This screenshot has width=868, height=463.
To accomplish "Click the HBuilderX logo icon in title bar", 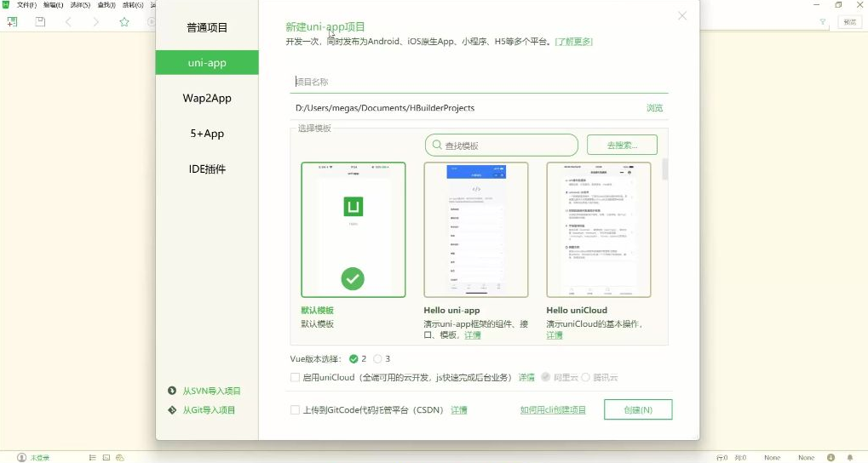I will click(6, 4).
